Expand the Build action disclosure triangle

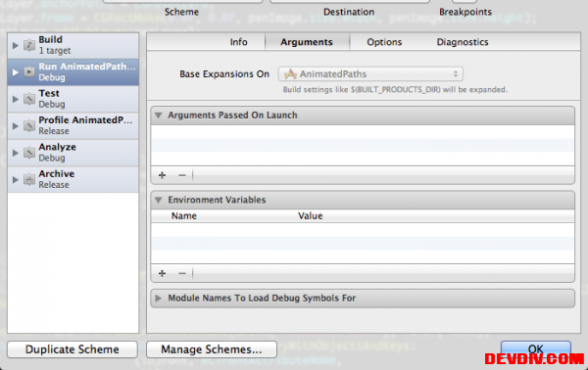pos(16,45)
